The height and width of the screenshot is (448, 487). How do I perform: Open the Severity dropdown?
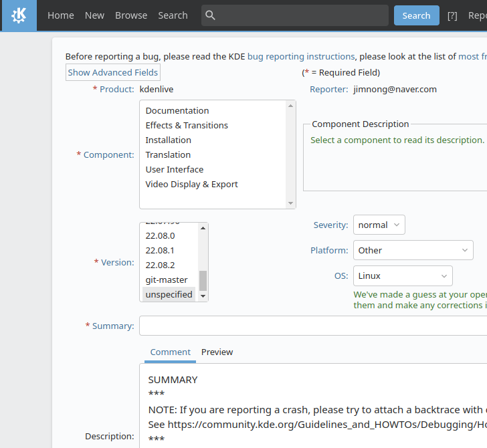[379, 225]
